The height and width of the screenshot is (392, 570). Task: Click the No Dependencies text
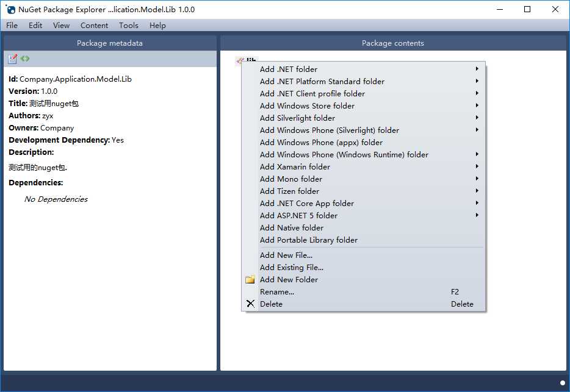coord(56,199)
